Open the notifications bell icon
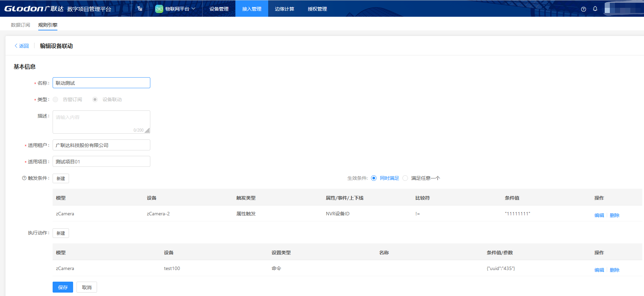 595,9
